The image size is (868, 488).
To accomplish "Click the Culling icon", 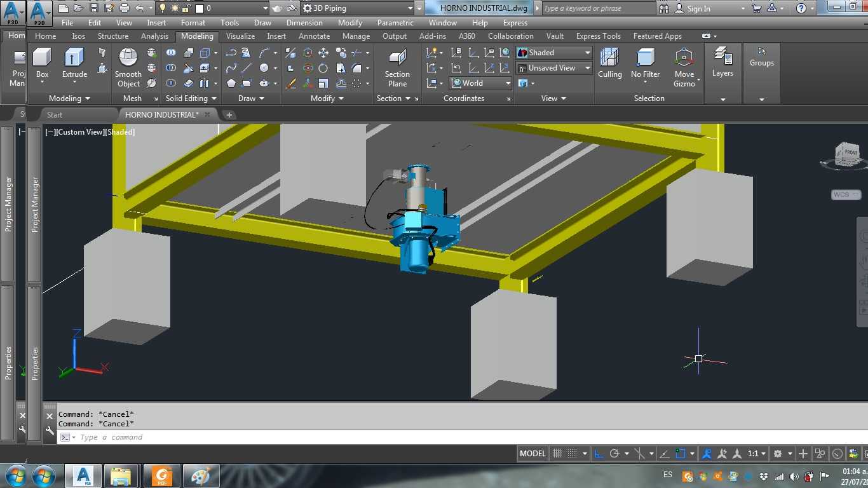I will (x=609, y=63).
